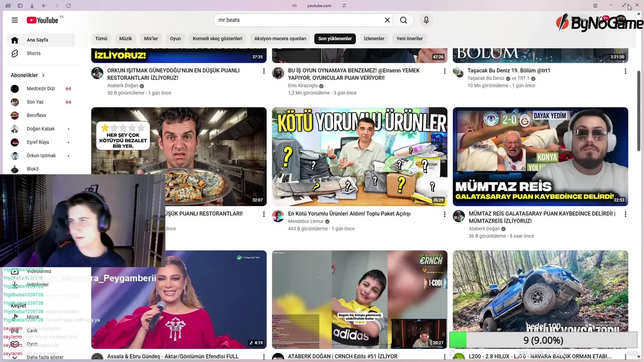644x362 pixels.
Task: Open the Orkun Işıtmak subscription
Action: [x=41, y=155]
